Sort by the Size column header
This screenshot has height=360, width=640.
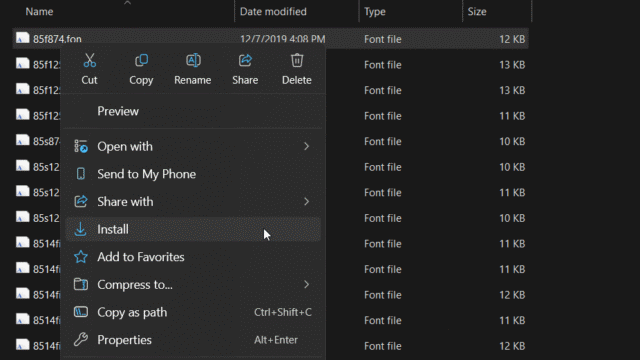pyautogui.click(x=477, y=11)
